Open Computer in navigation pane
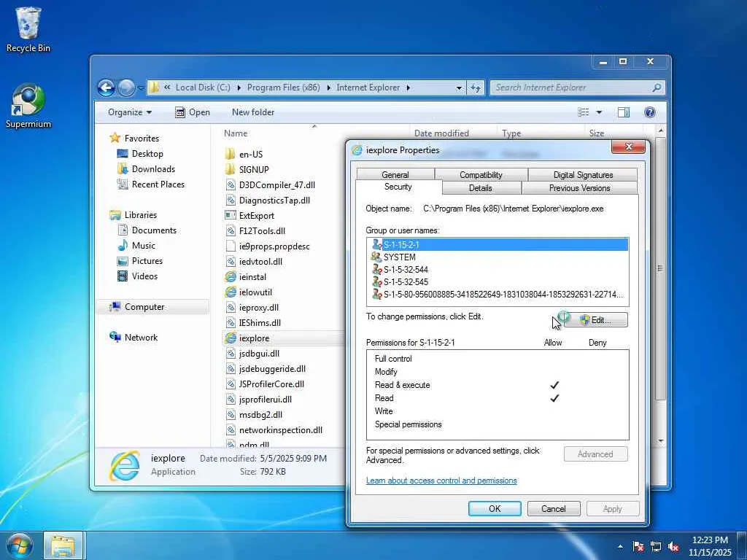The image size is (747, 560). 144,307
